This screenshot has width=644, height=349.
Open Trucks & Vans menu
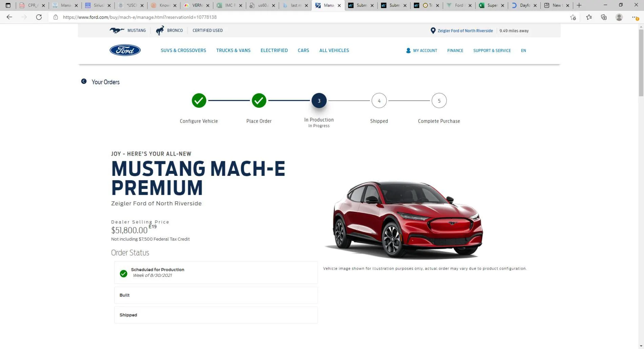[233, 50]
